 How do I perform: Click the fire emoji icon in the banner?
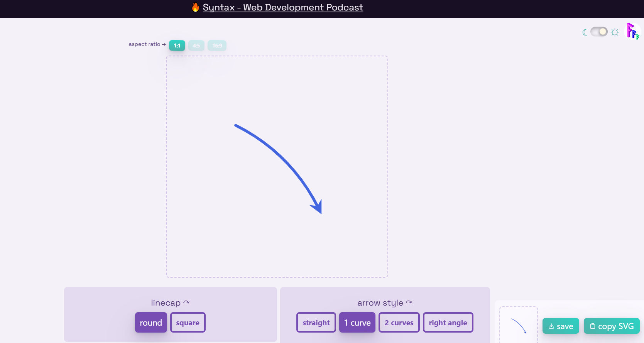pyautogui.click(x=196, y=7)
